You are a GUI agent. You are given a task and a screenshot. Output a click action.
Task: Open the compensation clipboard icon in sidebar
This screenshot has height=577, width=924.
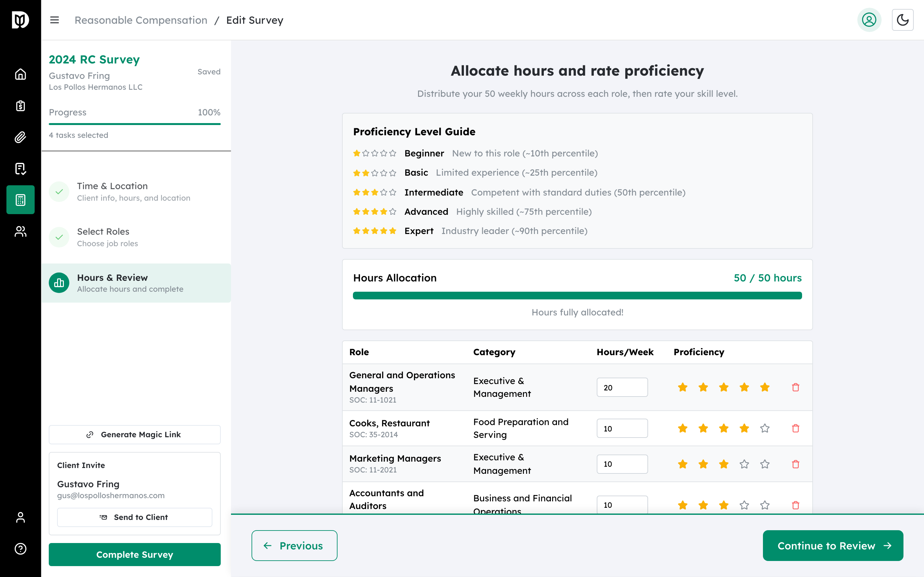[20, 106]
